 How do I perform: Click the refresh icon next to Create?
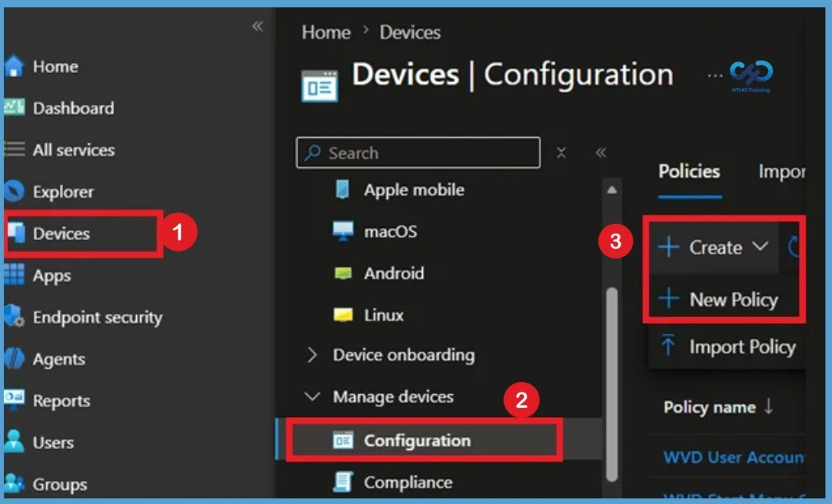[794, 247]
